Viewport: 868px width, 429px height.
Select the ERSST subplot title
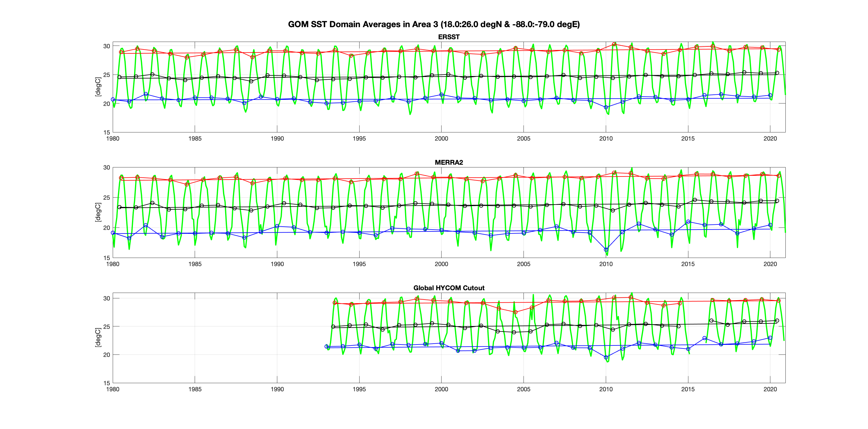[448, 37]
